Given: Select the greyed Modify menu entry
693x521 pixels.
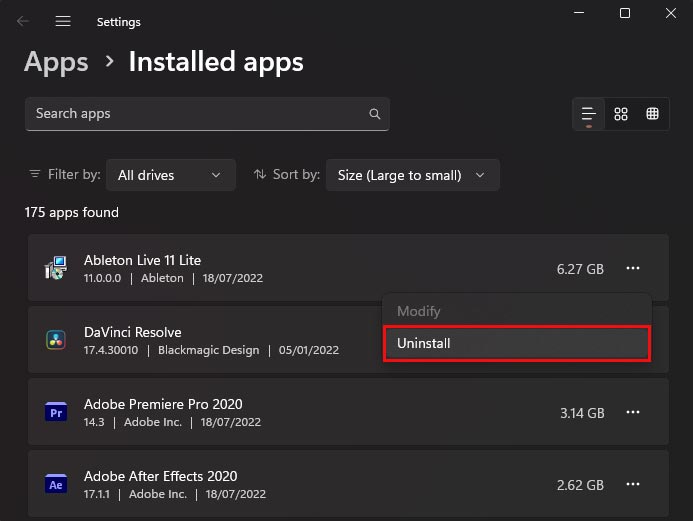Looking at the screenshot, I should 517,311.
